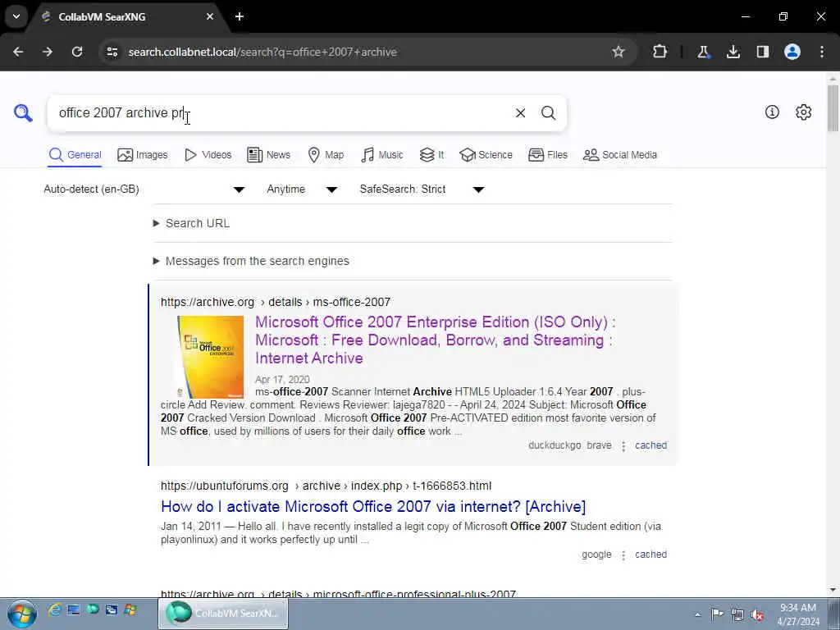This screenshot has height=630, width=840.
Task: Bookmark this page with the star icon
Action: (x=619, y=52)
